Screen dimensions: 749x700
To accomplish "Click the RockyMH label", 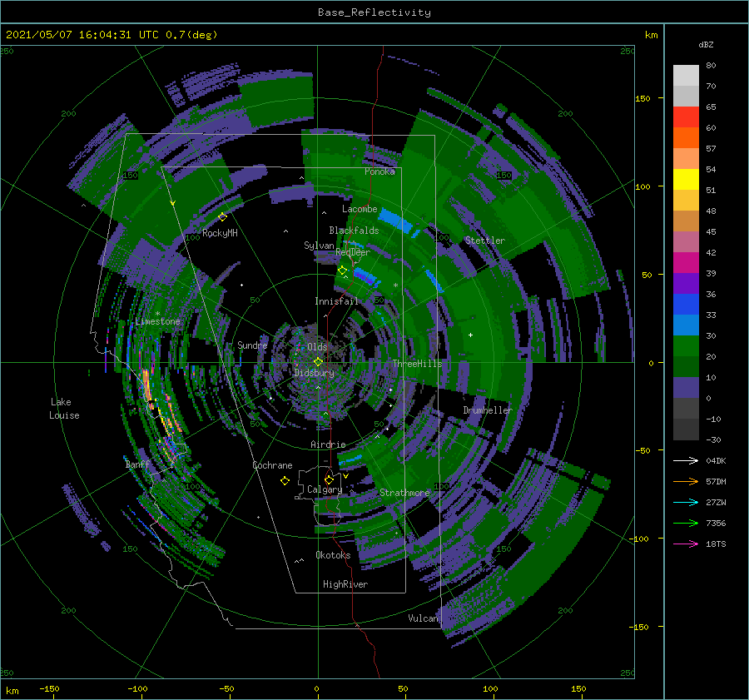I will coord(220,233).
